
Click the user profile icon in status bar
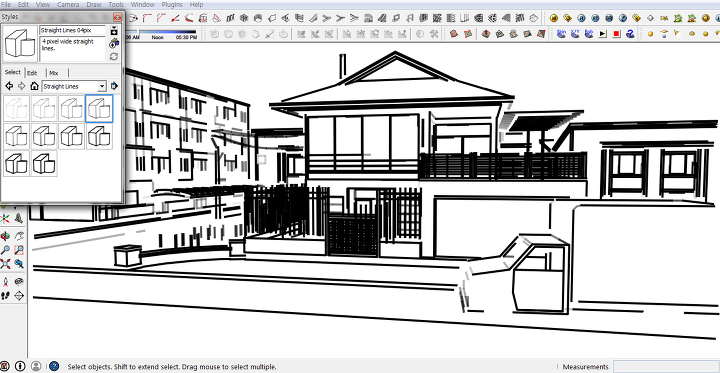tap(36, 366)
